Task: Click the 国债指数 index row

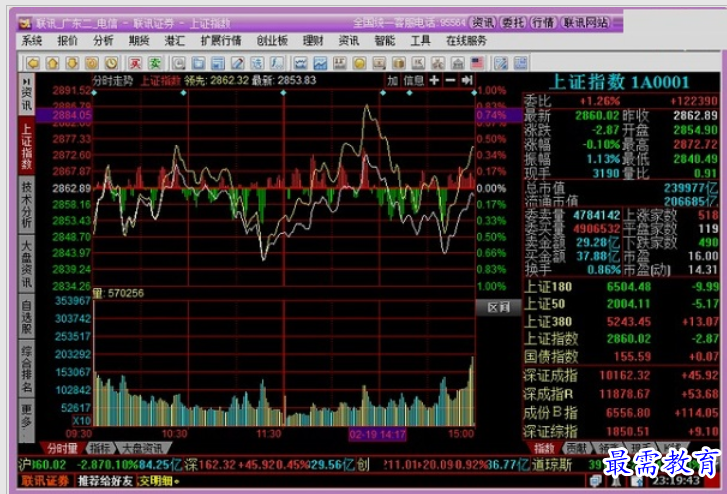Action: coord(621,357)
